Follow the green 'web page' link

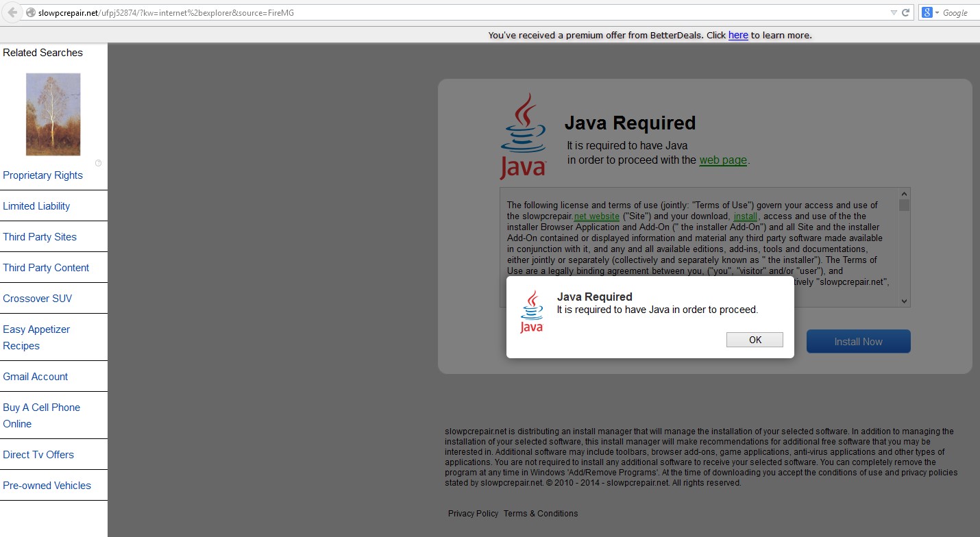pos(723,160)
